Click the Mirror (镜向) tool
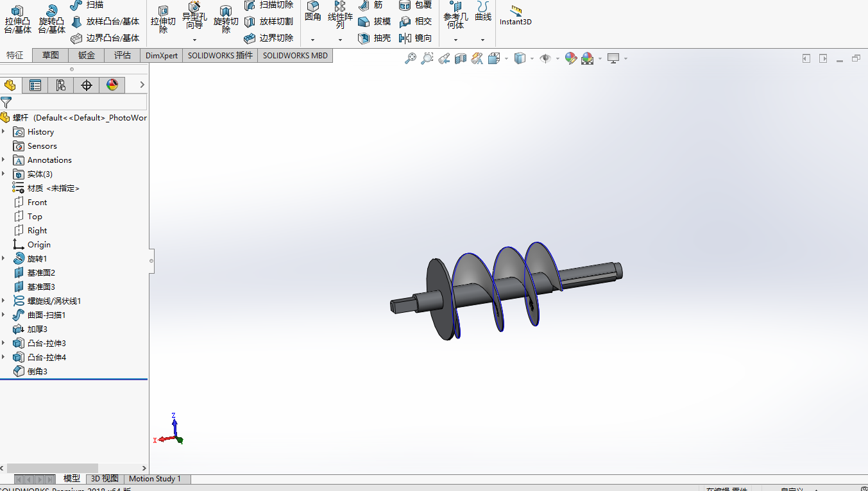The image size is (868, 491). [415, 38]
